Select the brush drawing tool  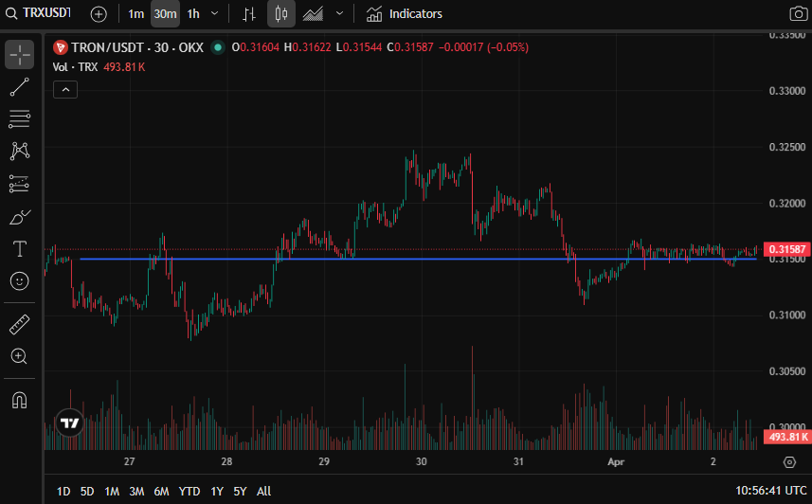point(20,217)
